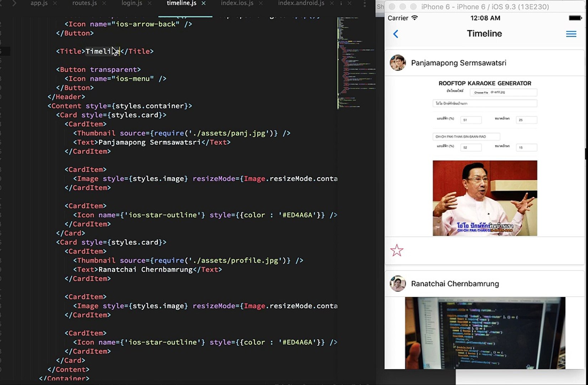This screenshot has height=385, width=588.
Task: Switch to index.android.js tab
Action: coord(301,3)
